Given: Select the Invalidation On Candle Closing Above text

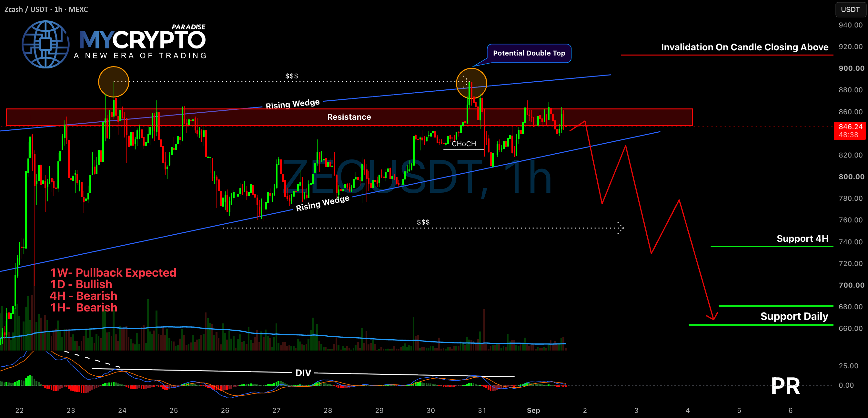Looking at the screenshot, I should [x=745, y=47].
